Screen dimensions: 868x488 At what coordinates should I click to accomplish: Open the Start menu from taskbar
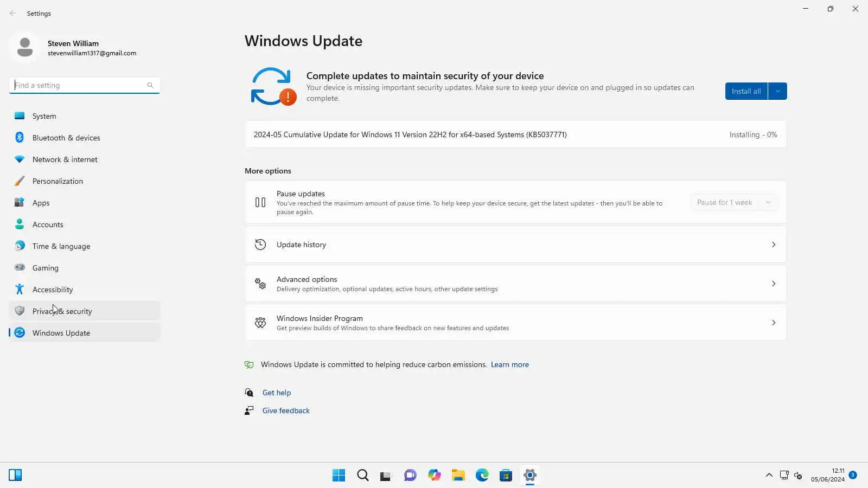click(x=339, y=476)
